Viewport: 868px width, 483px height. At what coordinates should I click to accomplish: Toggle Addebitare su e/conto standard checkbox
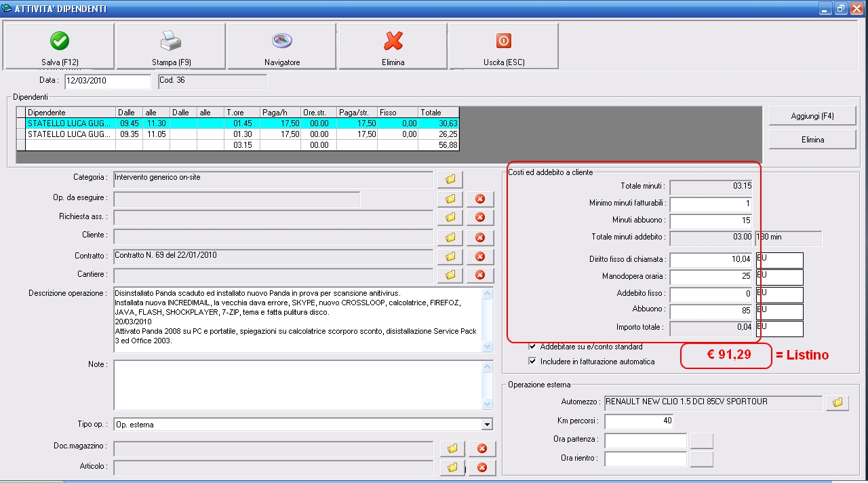click(x=532, y=347)
